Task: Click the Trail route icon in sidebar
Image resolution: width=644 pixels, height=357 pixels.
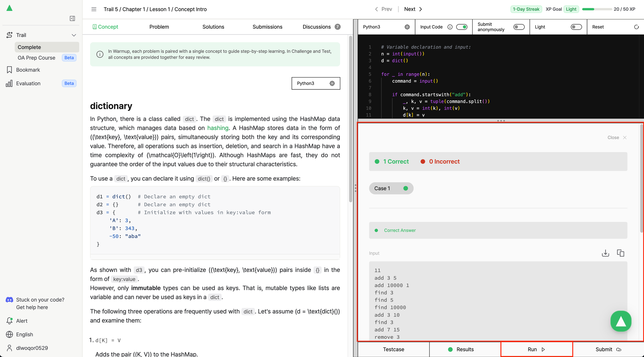Action: [9, 35]
